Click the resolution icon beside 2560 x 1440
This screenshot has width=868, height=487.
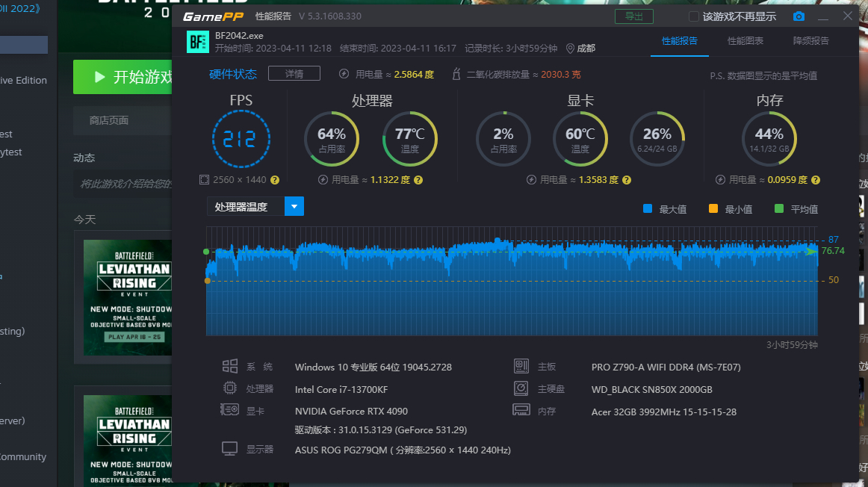(x=204, y=180)
